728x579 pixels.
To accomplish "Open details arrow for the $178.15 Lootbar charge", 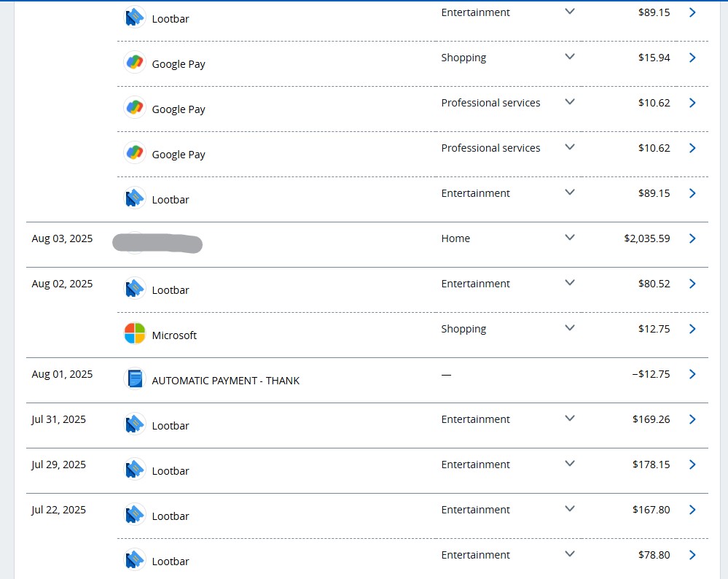I will click(692, 465).
